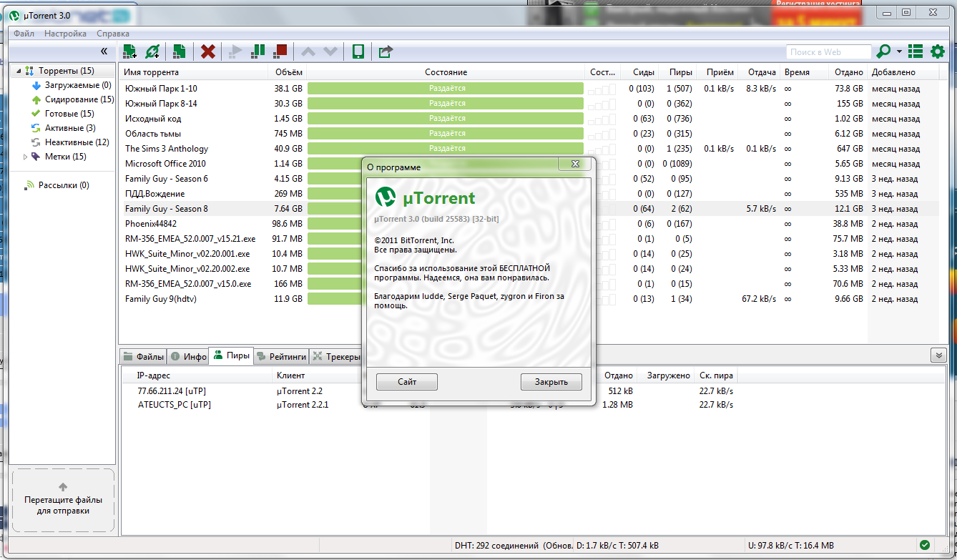Select Сидирование (15) filter
Screen dimensions: 957x560
pos(72,99)
